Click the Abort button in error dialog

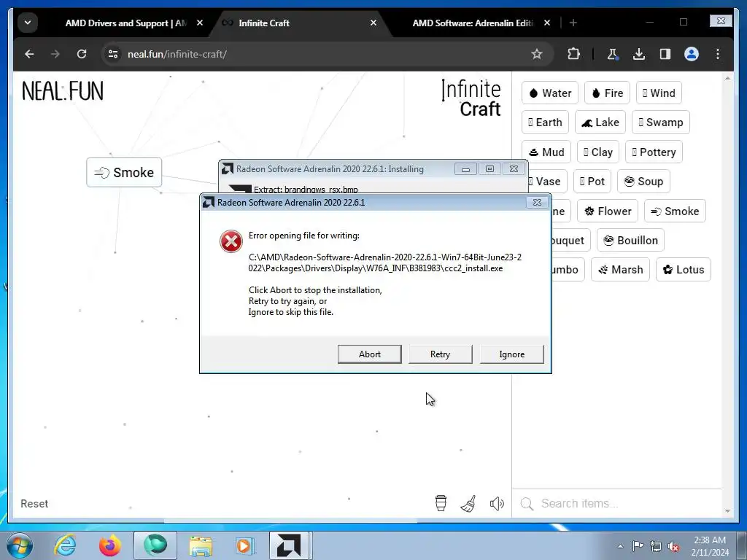click(370, 354)
